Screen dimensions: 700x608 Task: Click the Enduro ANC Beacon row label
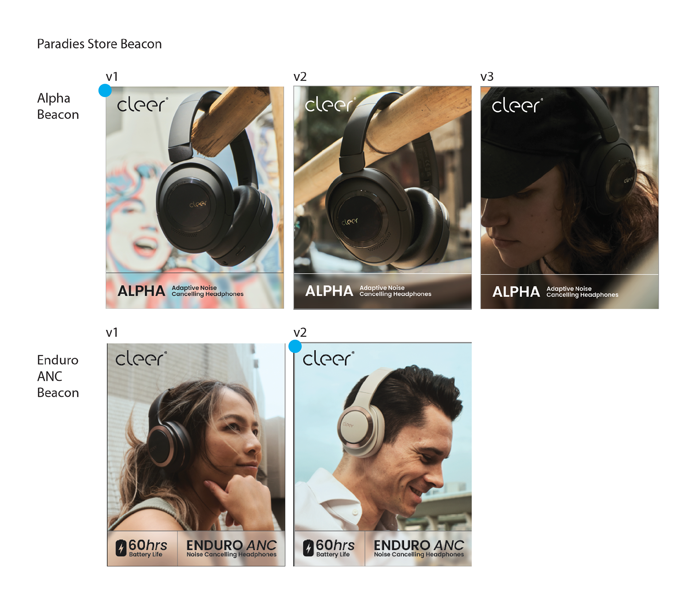(x=58, y=376)
